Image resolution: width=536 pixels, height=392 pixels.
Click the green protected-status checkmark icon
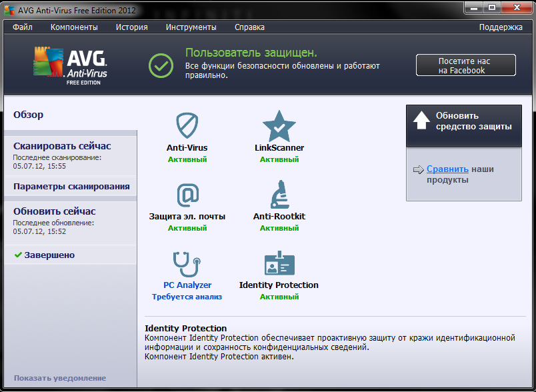pyautogui.click(x=161, y=65)
